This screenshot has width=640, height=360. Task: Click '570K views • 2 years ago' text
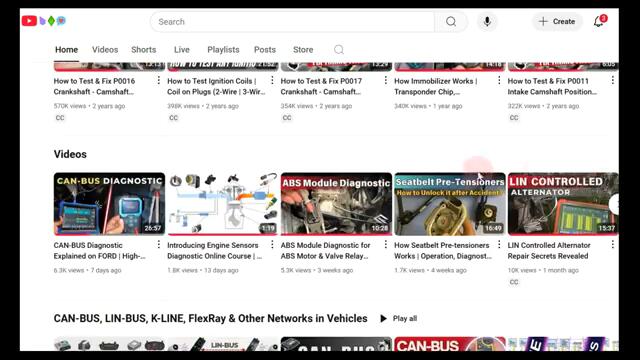click(89, 106)
